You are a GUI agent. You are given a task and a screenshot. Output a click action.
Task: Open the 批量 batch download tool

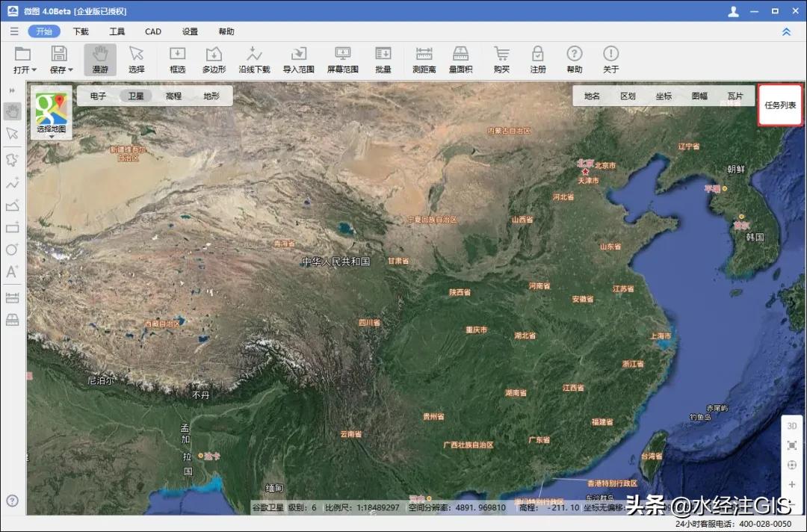383,60
